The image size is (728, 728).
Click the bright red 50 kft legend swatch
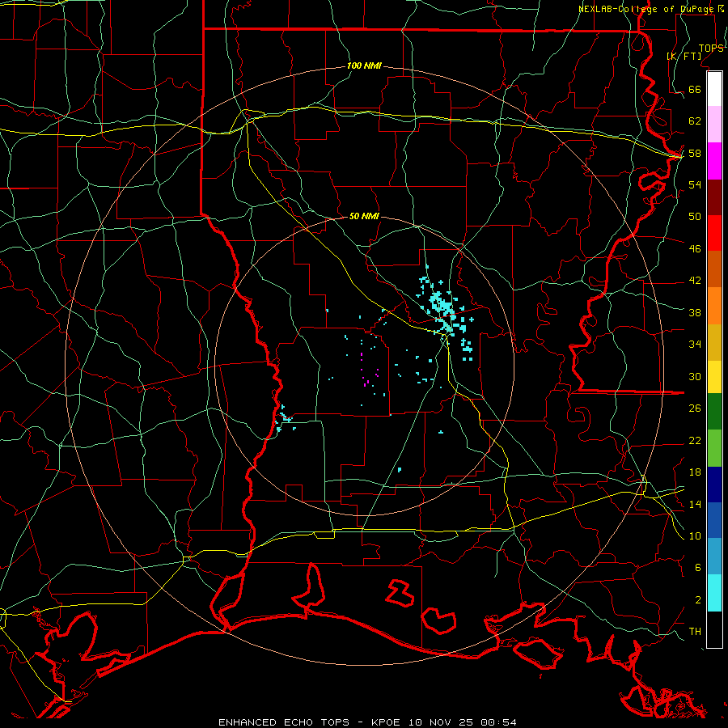[x=714, y=233]
